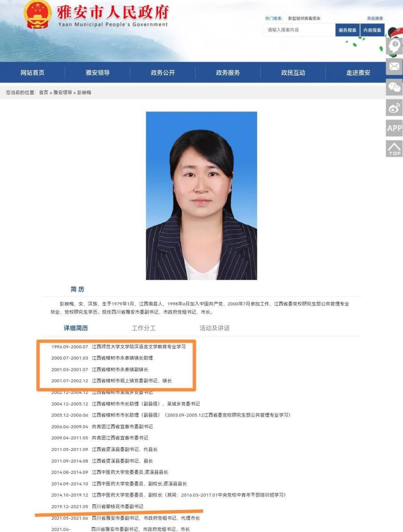The image size is (403, 532).
Task: Click the hot search term 新型冠状病毒感染
Action: (304, 18)
